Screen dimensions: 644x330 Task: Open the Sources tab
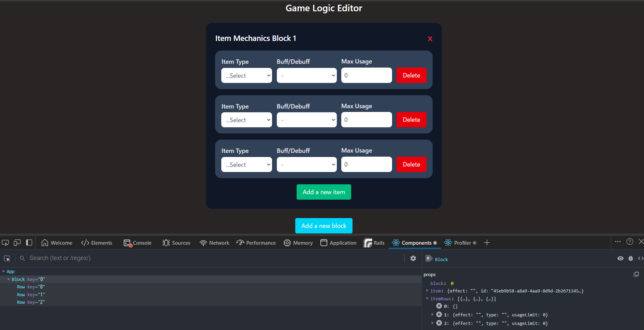coord(176,243)
